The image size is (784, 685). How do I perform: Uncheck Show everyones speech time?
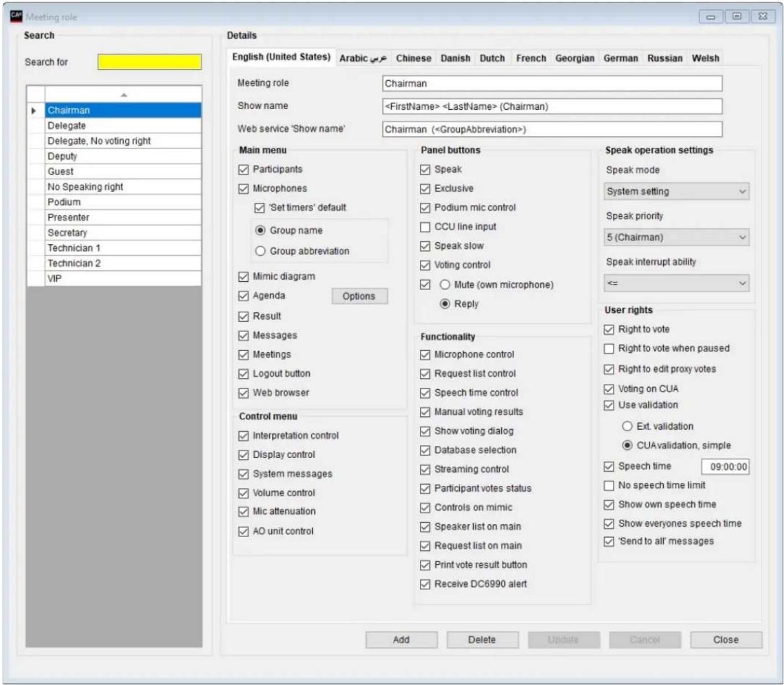tap(609, 524)
